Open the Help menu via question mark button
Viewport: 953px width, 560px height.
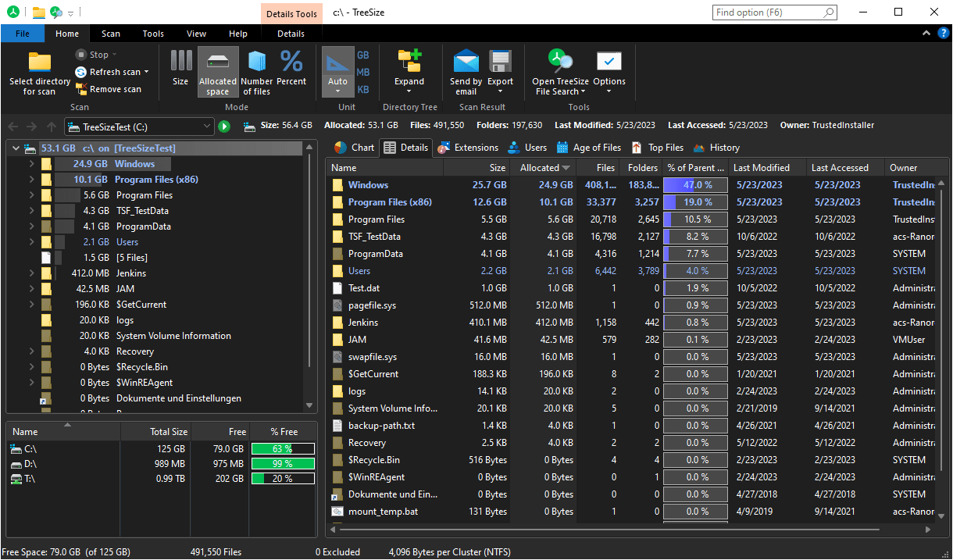941,34
